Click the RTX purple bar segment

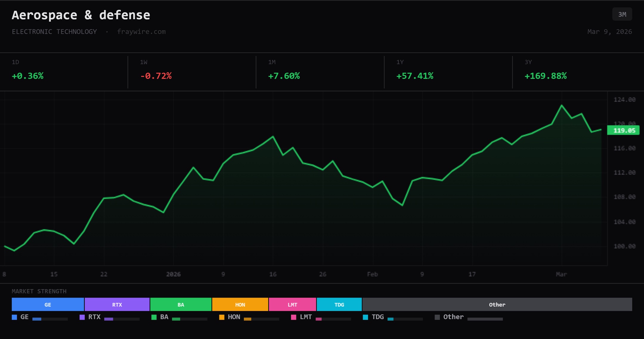(117, 304)
